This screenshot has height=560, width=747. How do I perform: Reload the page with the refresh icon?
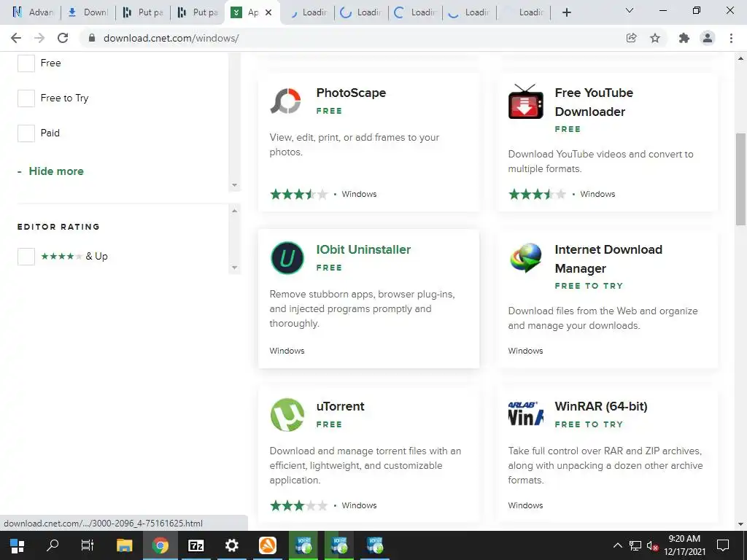coord(63,38)
